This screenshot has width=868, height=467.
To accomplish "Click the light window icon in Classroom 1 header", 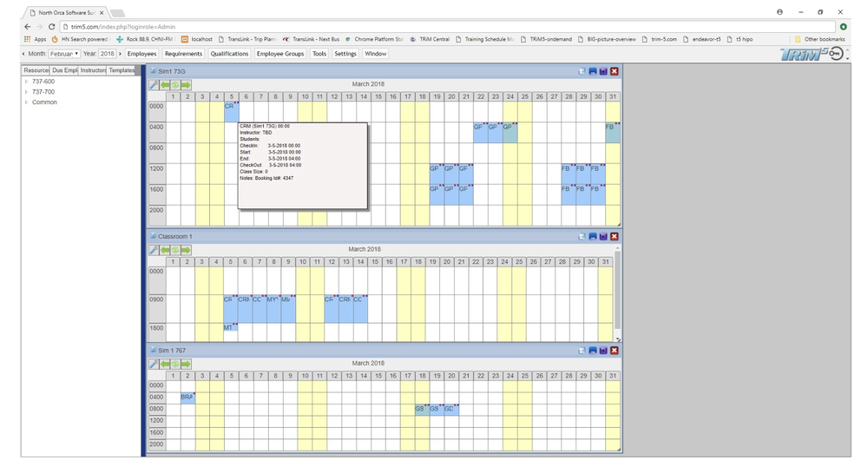I will click(582, 236).
